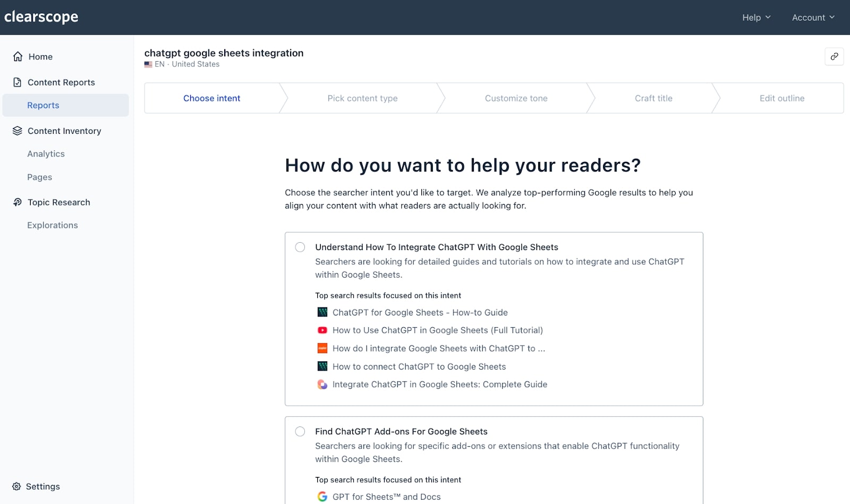Click the 'chatgpt google sheets integration' report title
The width and height of the screenshot is (850, 504).
224,53
